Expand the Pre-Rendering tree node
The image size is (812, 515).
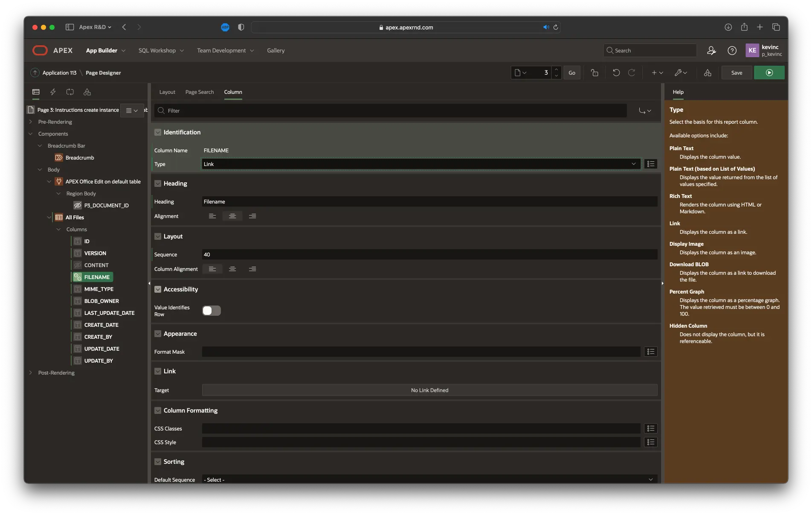click(31, 122)
